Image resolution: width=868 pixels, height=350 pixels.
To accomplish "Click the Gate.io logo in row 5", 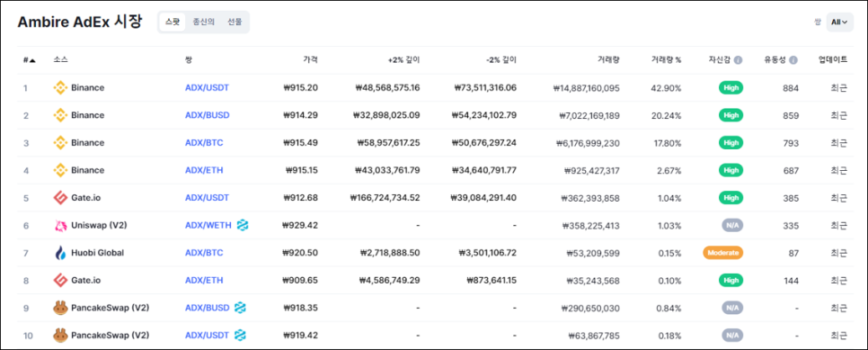I will coord(60,198).
